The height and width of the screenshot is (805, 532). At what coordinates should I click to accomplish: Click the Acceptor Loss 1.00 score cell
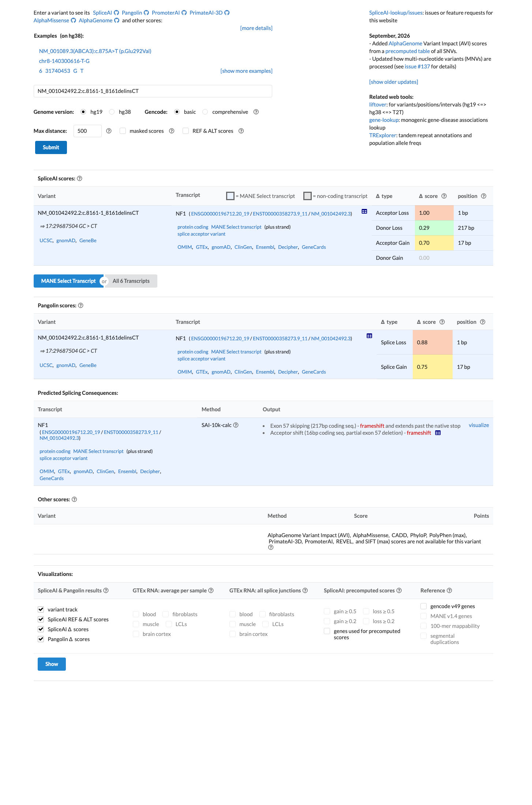coord(434,213)
